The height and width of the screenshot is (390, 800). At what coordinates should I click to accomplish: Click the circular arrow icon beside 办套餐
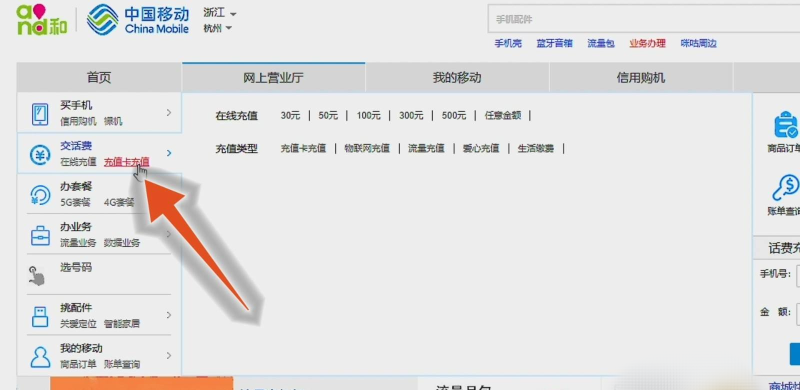tap(40, 195)
